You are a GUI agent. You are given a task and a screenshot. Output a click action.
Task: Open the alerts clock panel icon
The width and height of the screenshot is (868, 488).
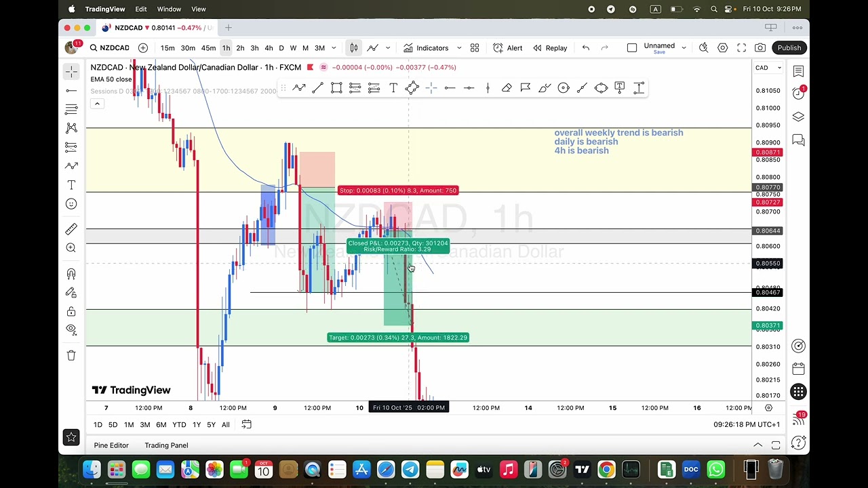[x=798, y=94]
